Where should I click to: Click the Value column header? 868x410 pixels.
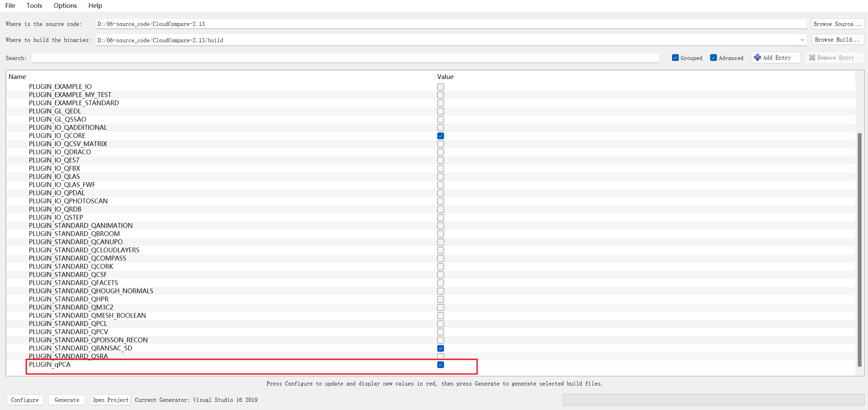pos(445,77)
